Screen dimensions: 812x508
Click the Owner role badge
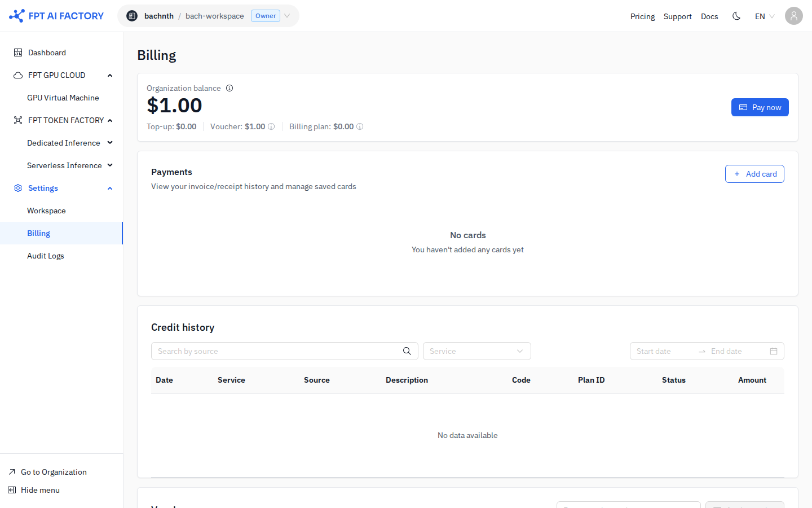point(266,16)
